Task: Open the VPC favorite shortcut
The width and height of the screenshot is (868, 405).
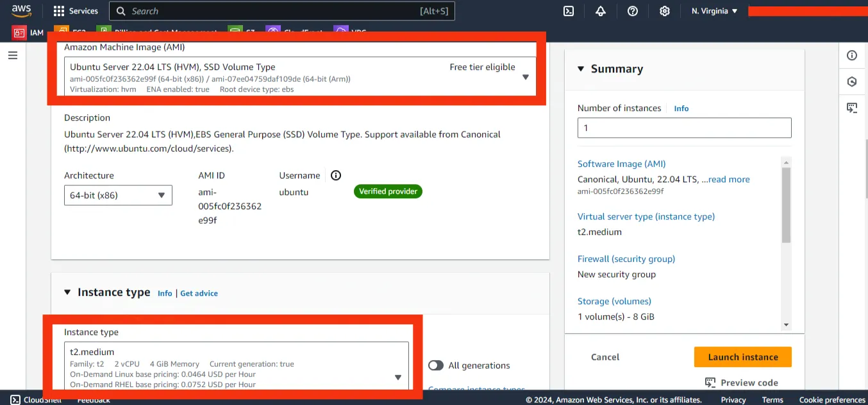Action: click(x=349, y=31)
